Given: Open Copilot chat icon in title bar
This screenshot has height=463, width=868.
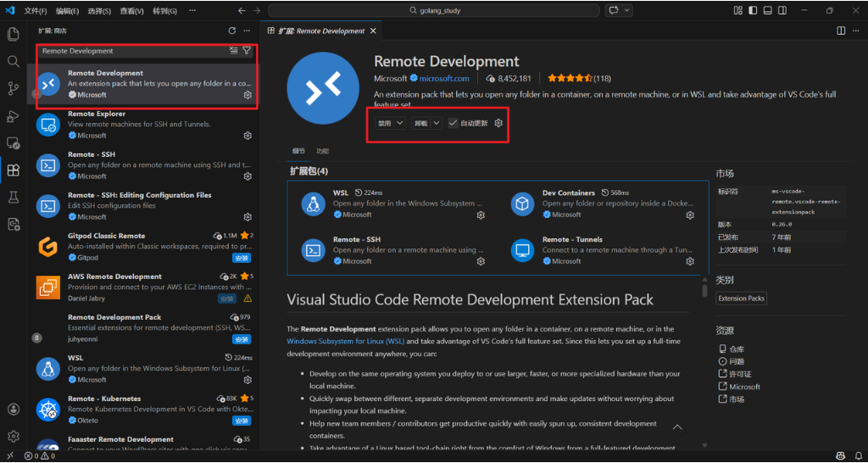Looking at the screenshot, I should (614, 10).
